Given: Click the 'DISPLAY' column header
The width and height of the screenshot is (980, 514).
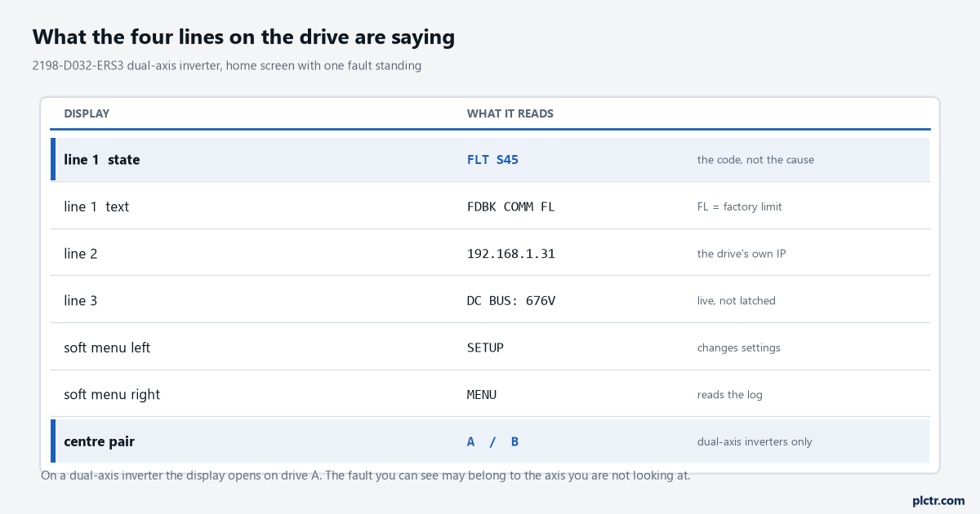Looking at the screenshot, I should 87,113.
